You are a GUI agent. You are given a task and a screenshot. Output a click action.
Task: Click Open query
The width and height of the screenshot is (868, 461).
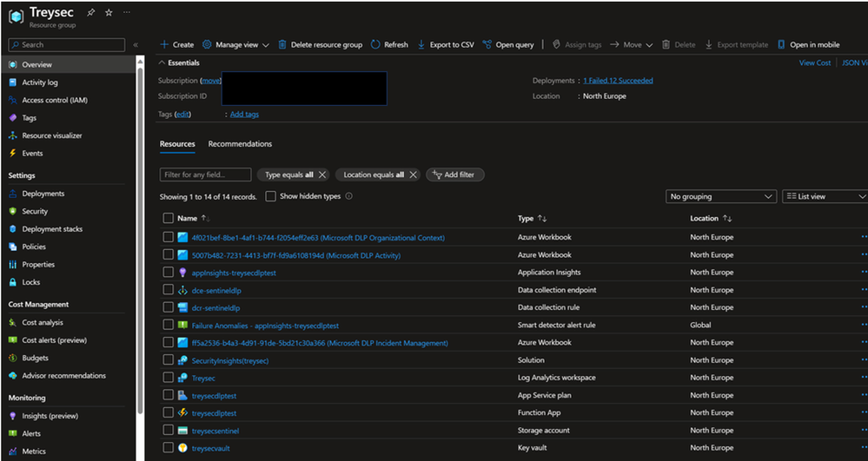(508, 45)
